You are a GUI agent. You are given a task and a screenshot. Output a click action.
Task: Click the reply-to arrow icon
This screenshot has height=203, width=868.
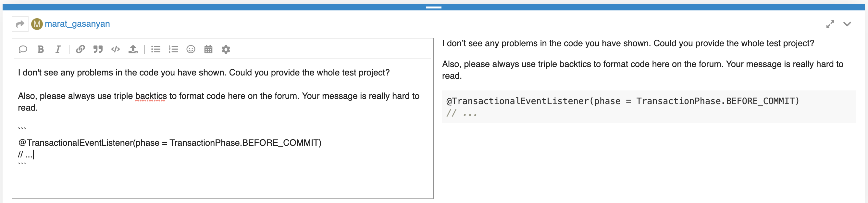click(20, 24)
